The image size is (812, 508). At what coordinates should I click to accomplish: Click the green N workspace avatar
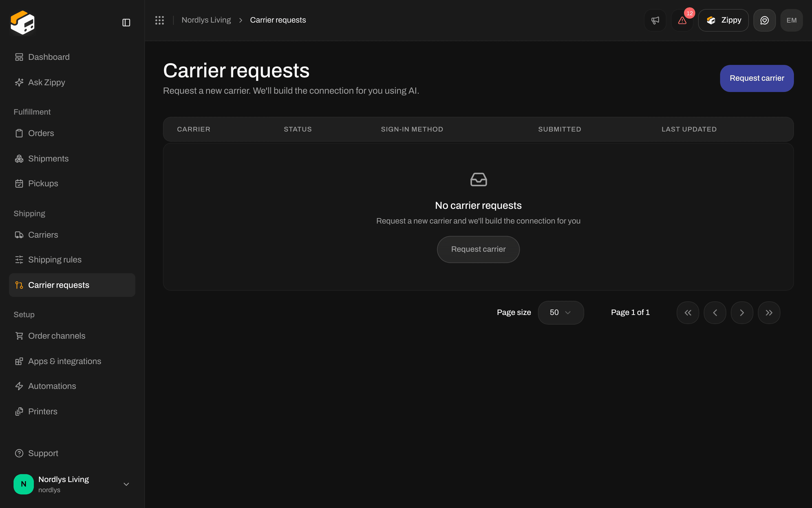(23, 484)
